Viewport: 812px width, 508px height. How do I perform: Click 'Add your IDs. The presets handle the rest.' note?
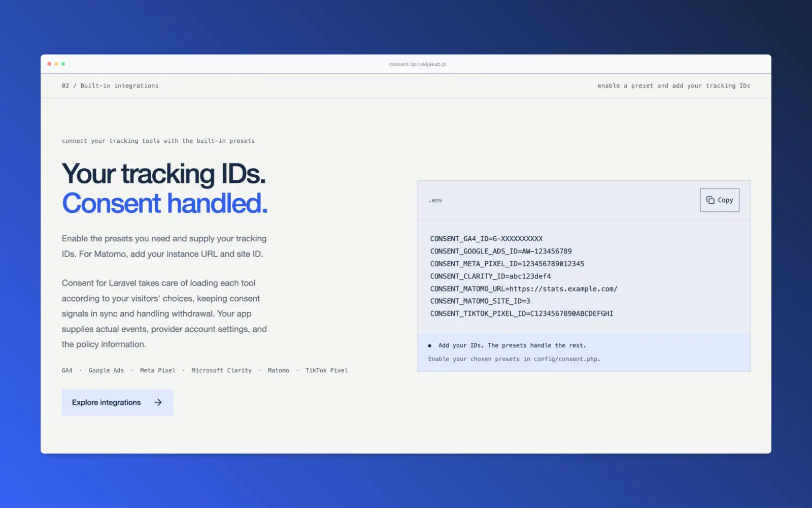pyautogui.click(x=512, y=345)
